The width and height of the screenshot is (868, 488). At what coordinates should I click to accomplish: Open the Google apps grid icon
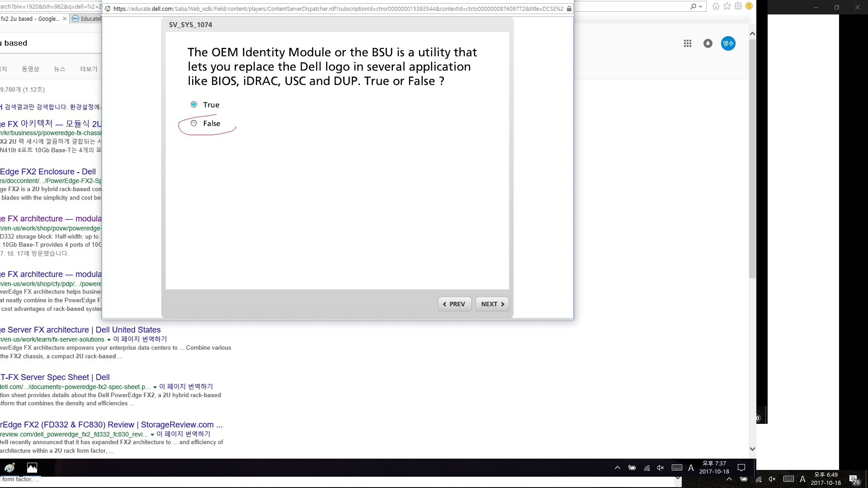click(687, 43)
